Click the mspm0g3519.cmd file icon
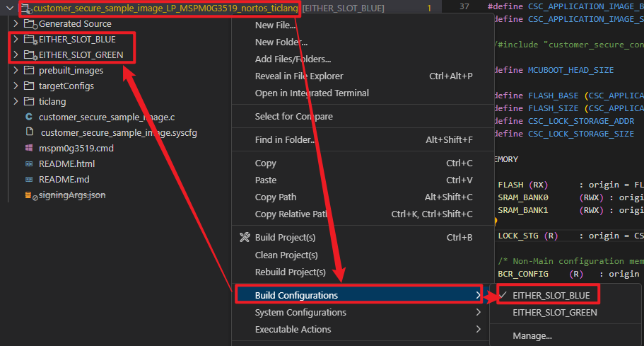Screen dimensions: 644x346 [29, 148]
